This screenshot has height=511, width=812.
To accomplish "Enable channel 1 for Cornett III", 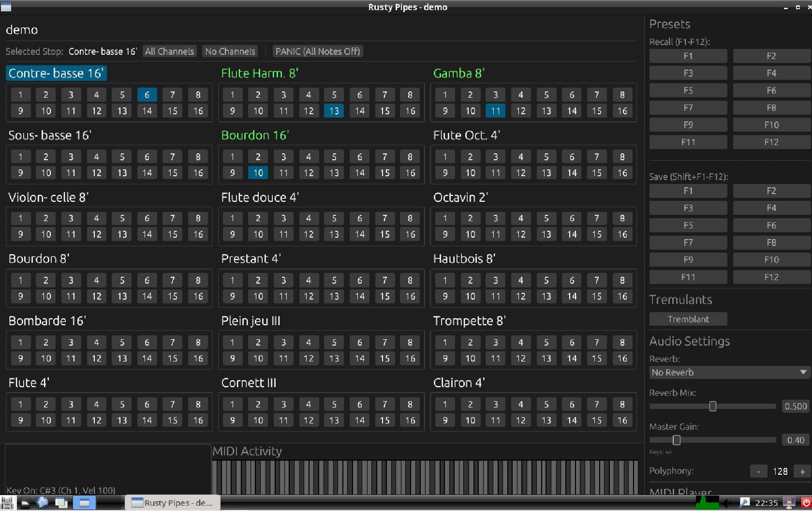I will (x=233, y=405).
